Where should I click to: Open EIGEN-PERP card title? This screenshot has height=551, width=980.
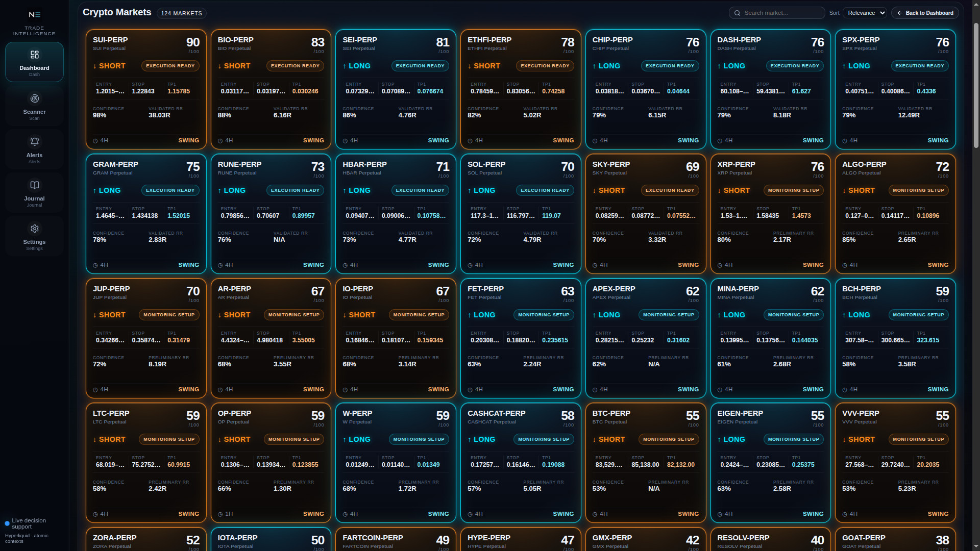(740, 413)
